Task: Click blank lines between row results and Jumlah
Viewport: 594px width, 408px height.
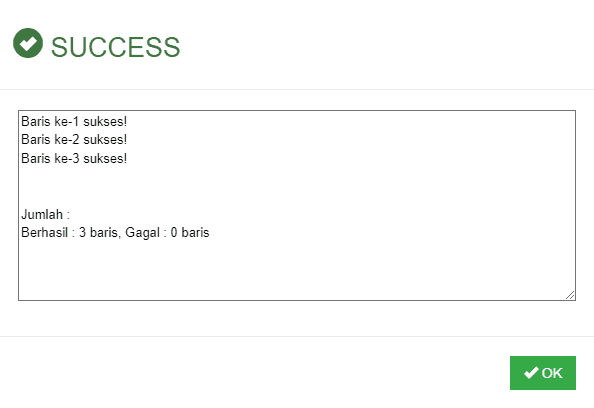Action: (x=297, y=186)
